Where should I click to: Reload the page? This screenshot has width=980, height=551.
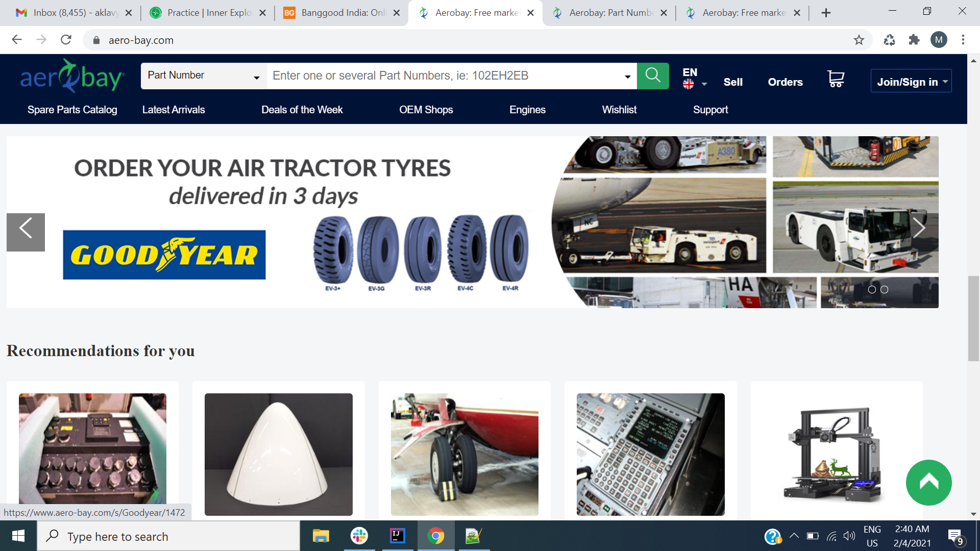tap(66, 40)
